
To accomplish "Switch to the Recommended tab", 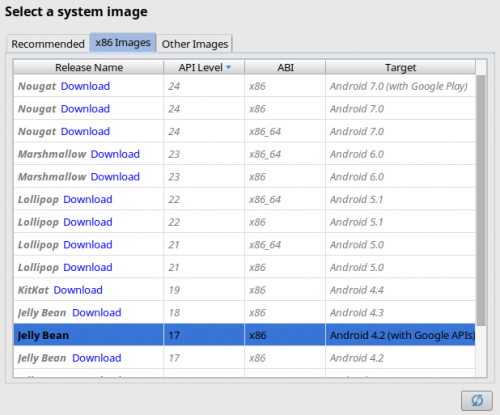I will click(x=48, y=44).
